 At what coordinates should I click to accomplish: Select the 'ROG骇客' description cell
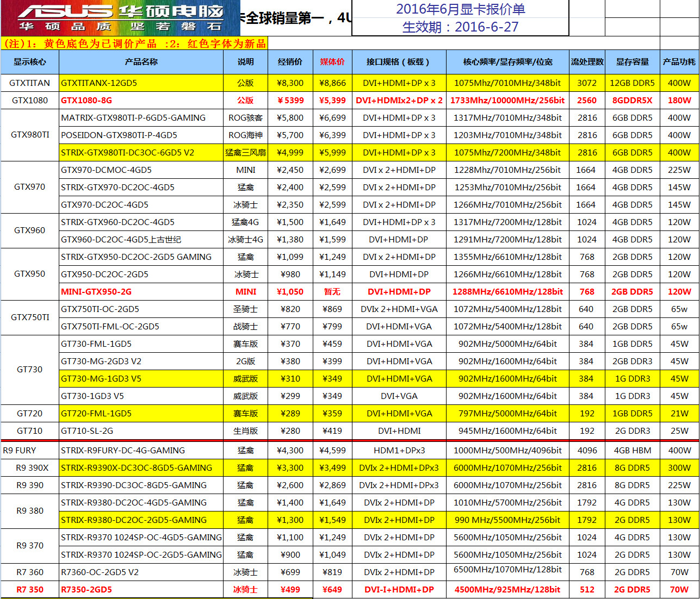click(x=246, y=118)
